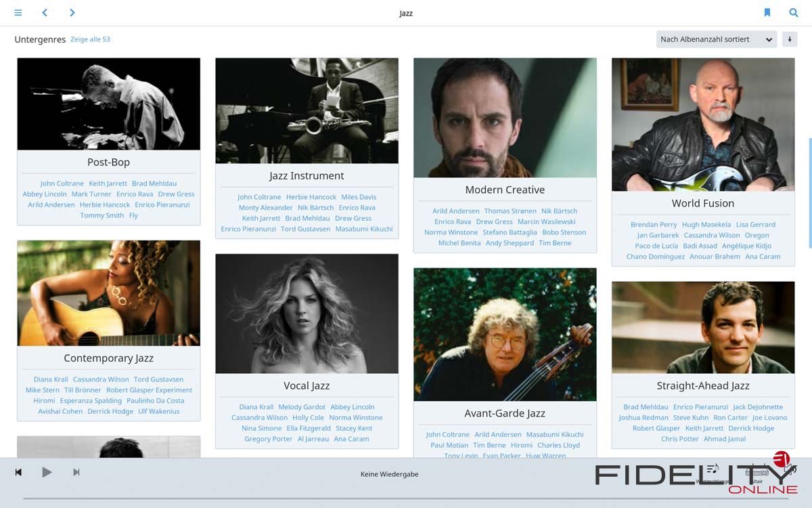Open 'Nach Albenanzahl sortiert' dropdown
Screen dimensions: 812x508
[717, 39]
